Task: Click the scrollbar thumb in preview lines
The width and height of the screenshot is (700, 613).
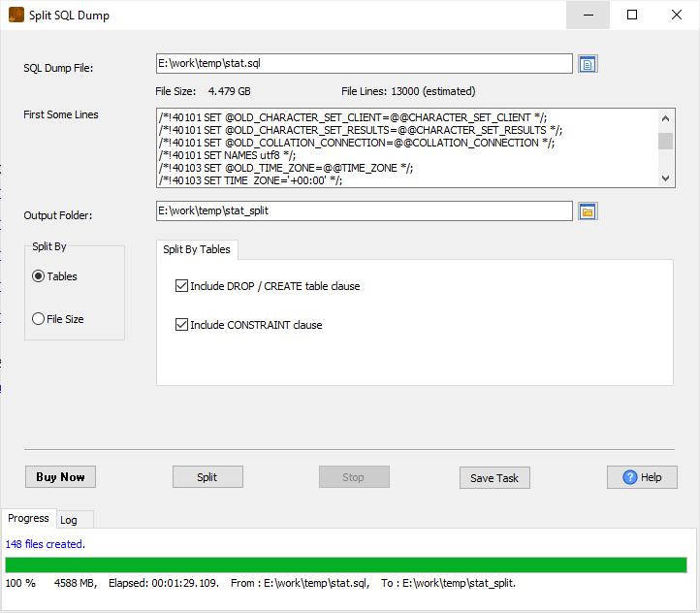Action: [x=665, y=142]
